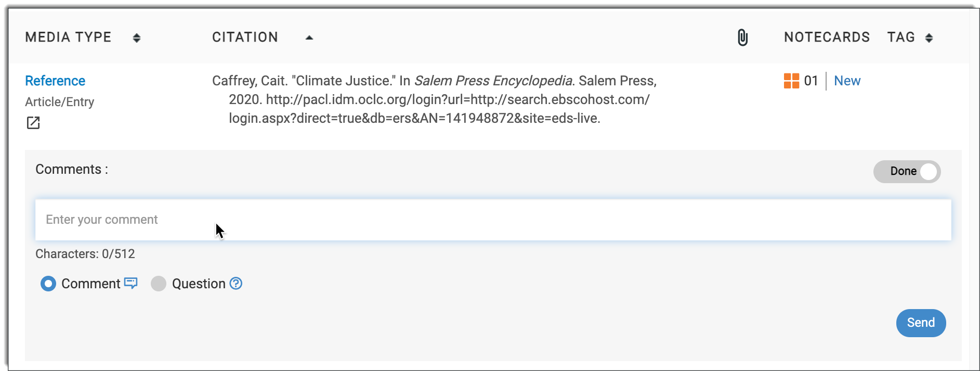Image resolution: width=980 pixels, height=371 pixels.
Task: Click the orange notecards grid icon
Action: click(x=791, y=81)
